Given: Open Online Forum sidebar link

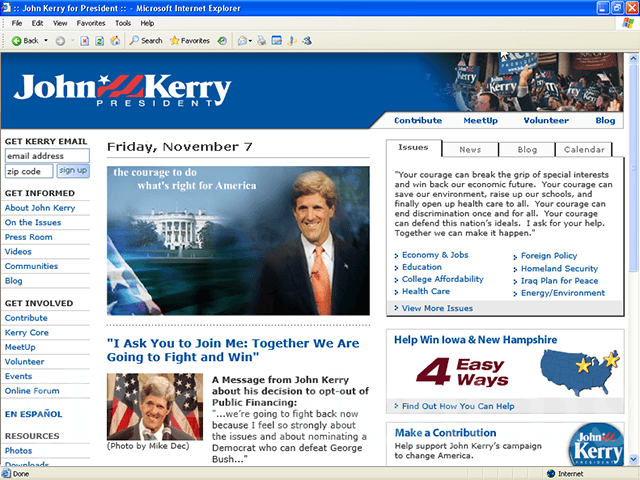Looking at the screenshot, I should [x=32, y=391].
